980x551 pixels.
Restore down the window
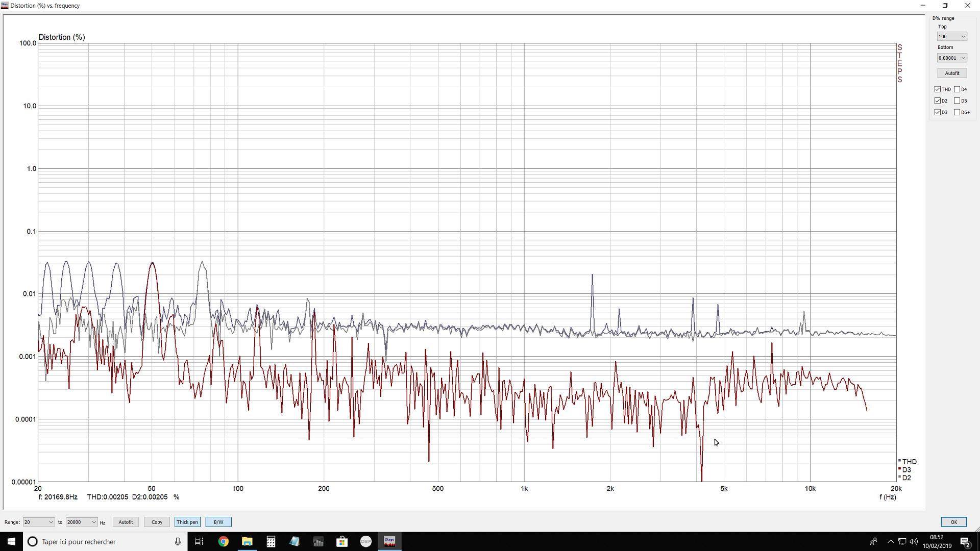coord(945,6)
